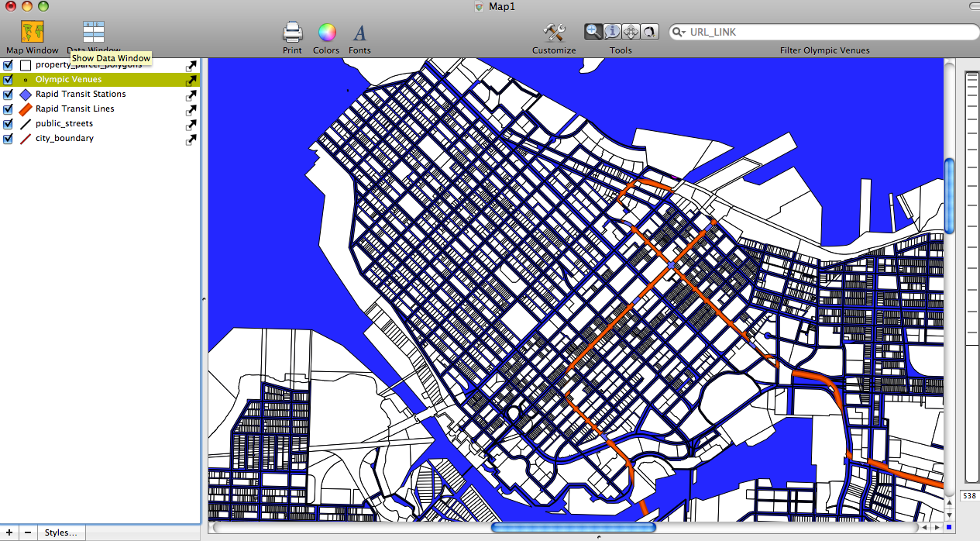Click the Print icon
Screen dimensions: 980x541
(x=292, y=33)
